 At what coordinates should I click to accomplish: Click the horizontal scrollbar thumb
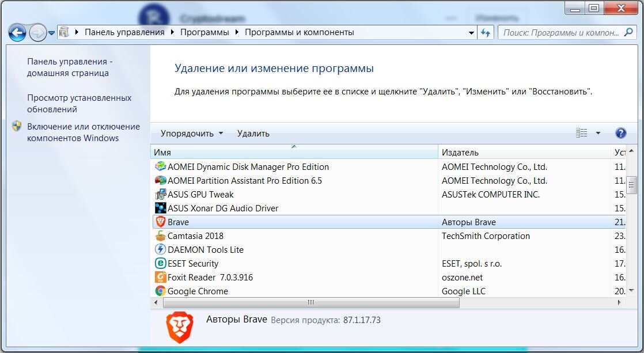[x=311, y=302]
